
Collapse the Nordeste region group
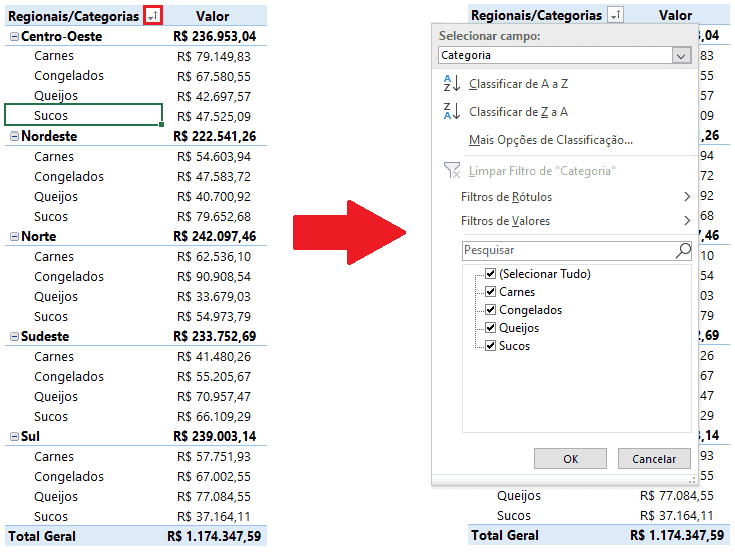[x=14, y=136]
